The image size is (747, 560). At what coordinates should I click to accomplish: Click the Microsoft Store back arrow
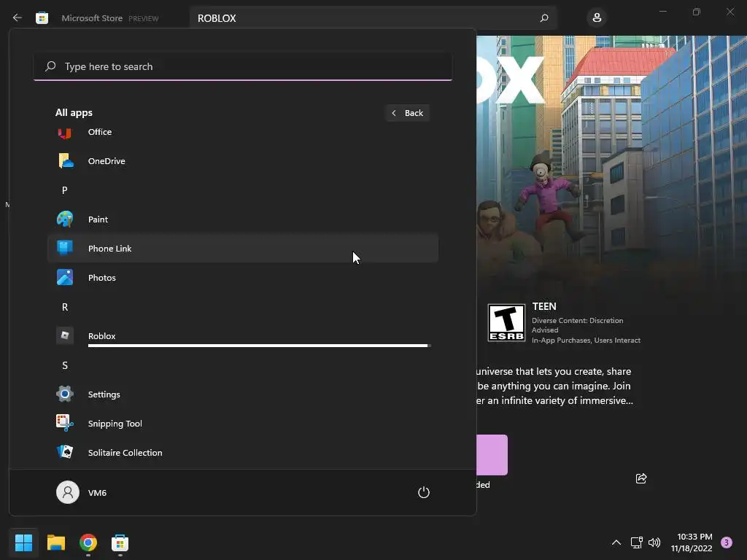coord(18,17)
